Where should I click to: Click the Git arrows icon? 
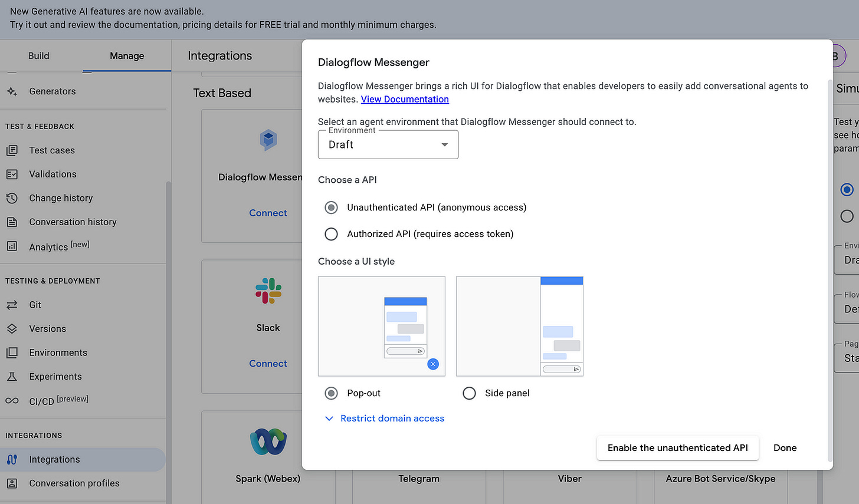12,305
